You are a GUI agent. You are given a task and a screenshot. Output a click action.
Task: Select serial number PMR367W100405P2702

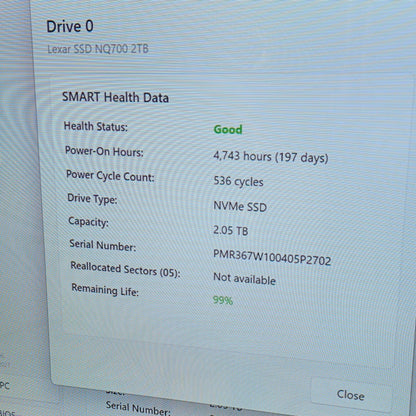(272, 258)
